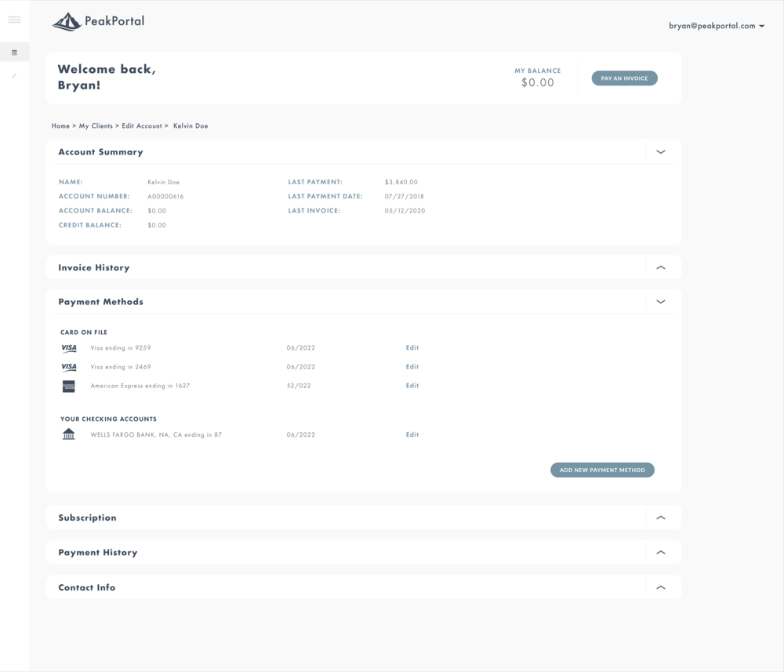Viewport: 784px width, 672px height.
Task: Open Edit Account breadcrumb link
Action: click(x=142, y=126)
